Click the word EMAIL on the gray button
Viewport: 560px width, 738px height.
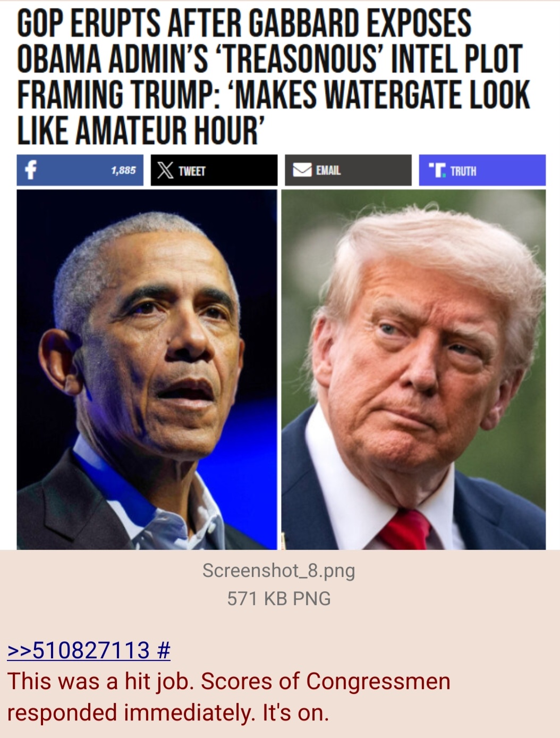(328, 170)
